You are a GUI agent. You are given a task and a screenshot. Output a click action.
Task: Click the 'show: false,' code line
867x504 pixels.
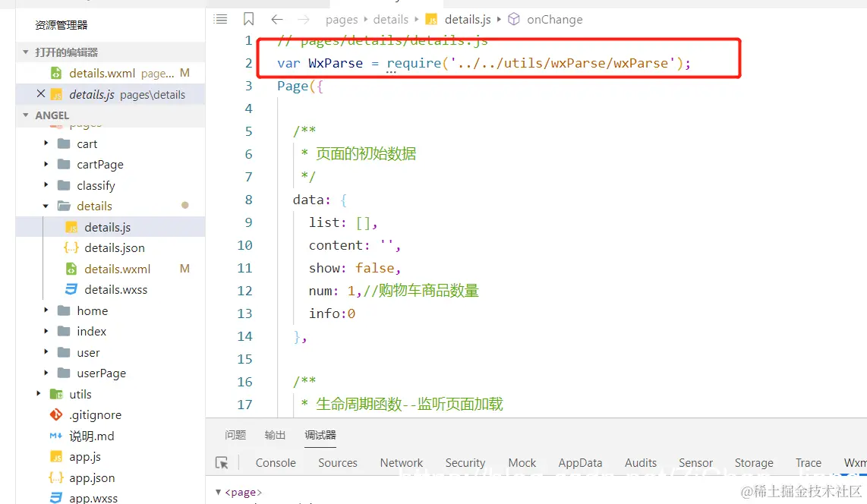pyautogui.click(x=355, y=268)
